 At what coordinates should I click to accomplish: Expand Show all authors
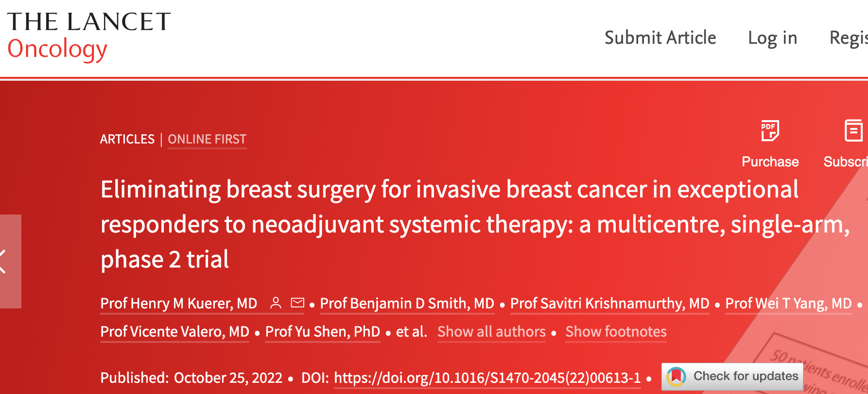tap(491, 332)
